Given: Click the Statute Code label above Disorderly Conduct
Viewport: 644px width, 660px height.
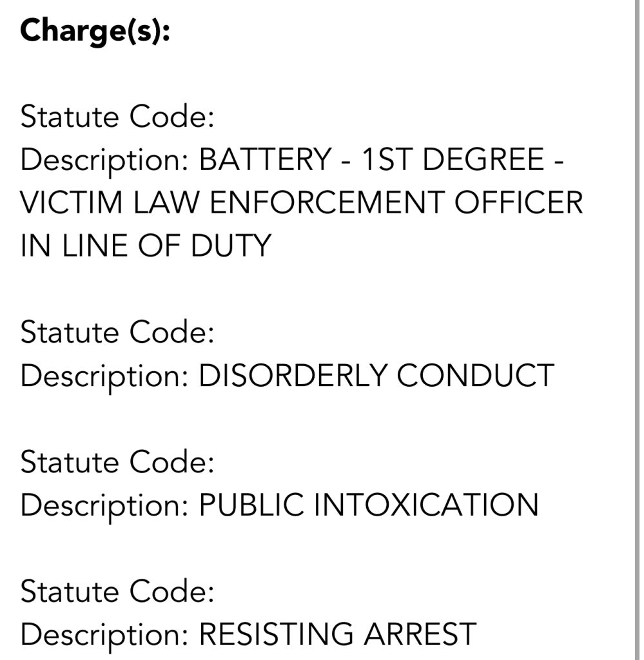Looking at the screenshot, I should coord(117,333).
